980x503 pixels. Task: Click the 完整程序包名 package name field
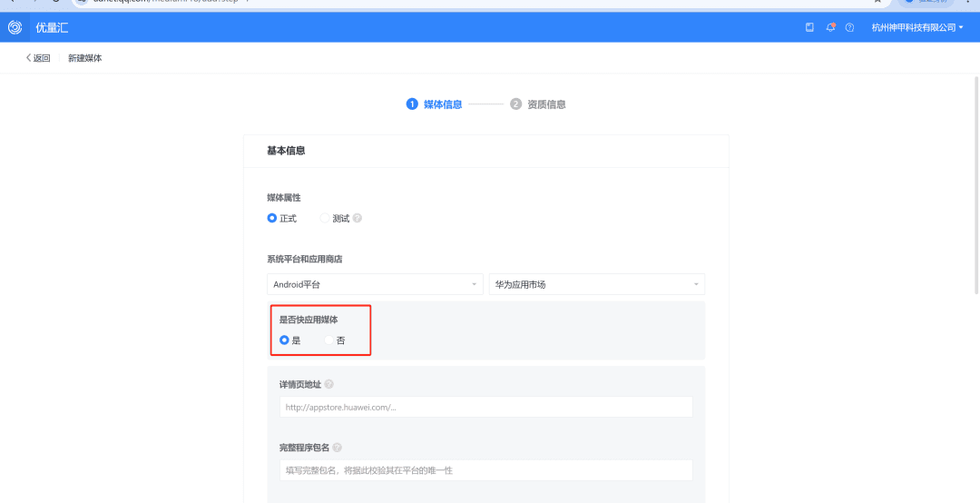point(485,470)
